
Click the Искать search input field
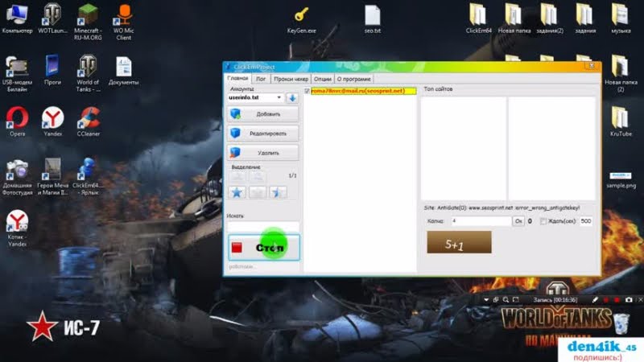coord(263,226)
